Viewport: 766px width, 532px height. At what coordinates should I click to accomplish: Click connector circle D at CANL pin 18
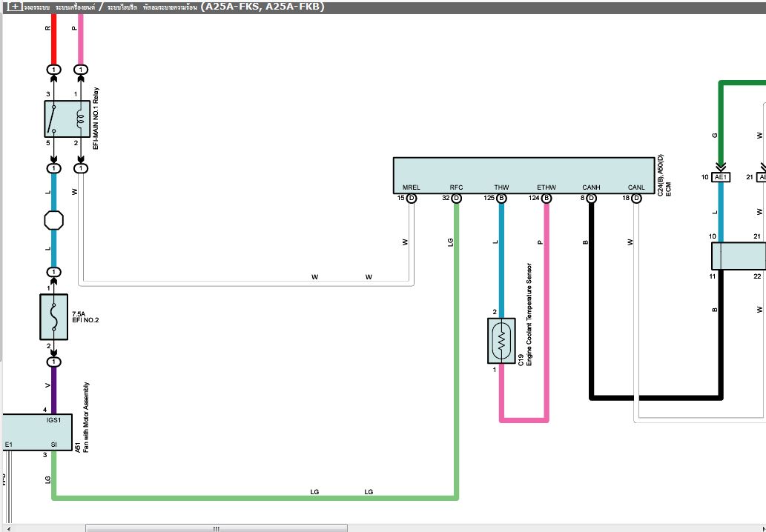[637, 199]
